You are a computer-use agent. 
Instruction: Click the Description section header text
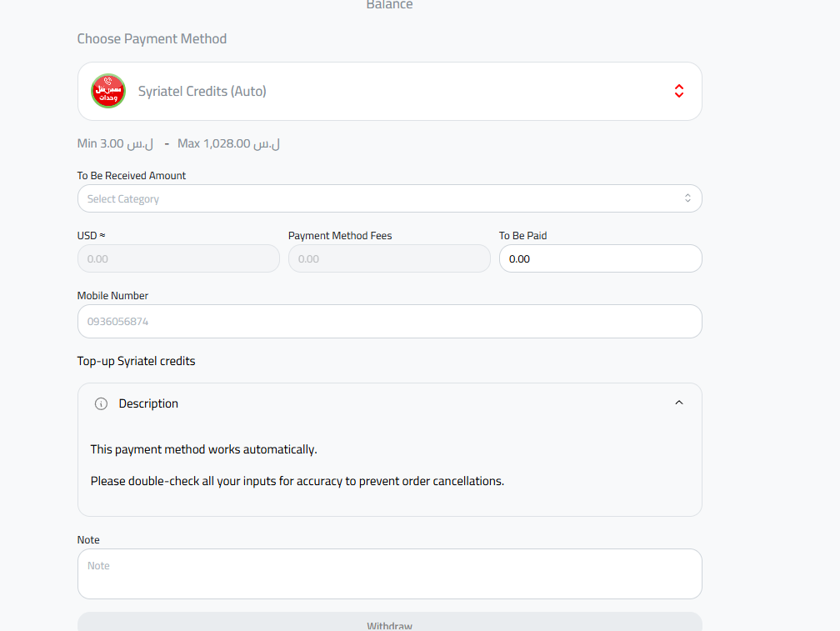[148, 403]
